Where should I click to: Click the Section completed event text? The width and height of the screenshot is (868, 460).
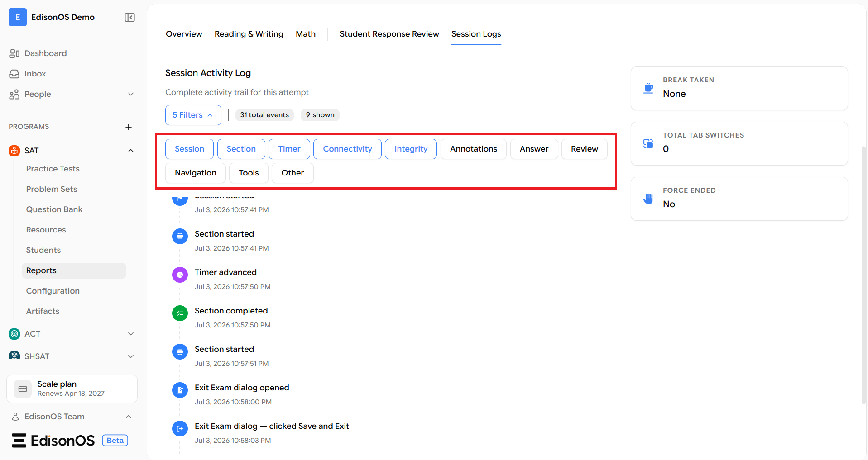[x=231, y=311]
